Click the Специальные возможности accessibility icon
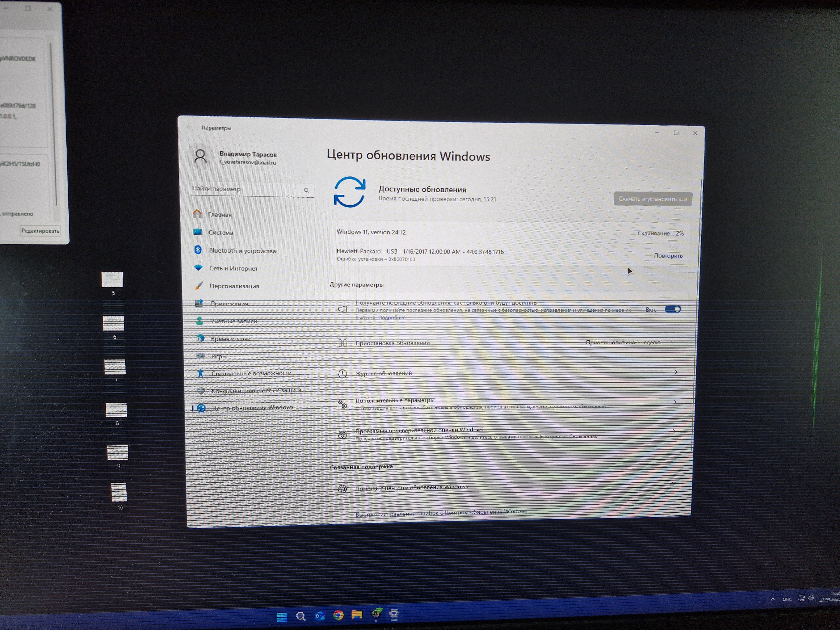 tap(201, 373)
